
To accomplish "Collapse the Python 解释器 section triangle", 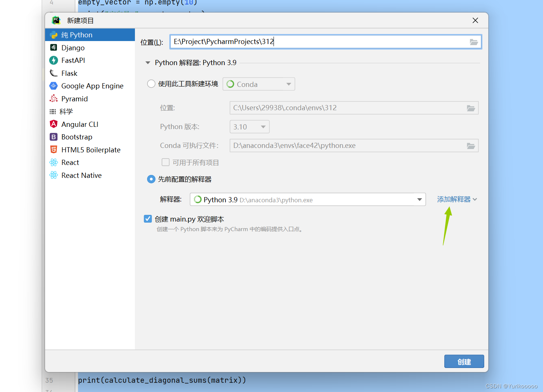I will tap(148, 63).
